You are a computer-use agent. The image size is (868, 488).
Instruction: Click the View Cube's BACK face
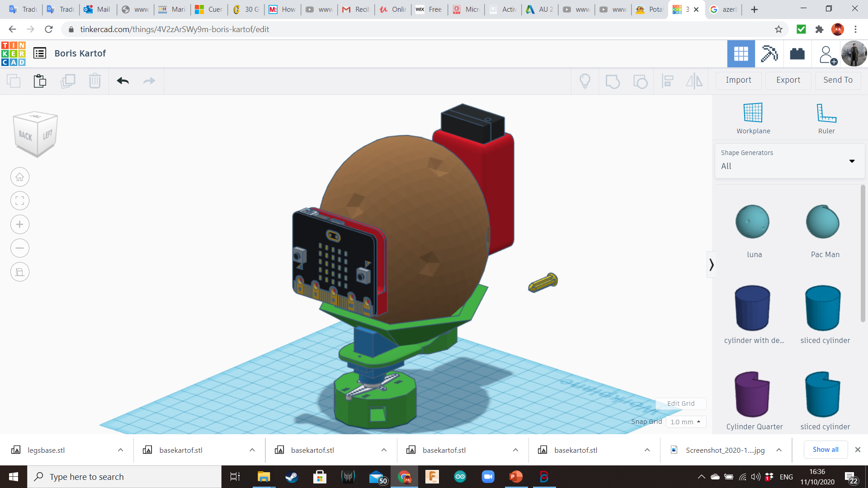tap(26, 136)
